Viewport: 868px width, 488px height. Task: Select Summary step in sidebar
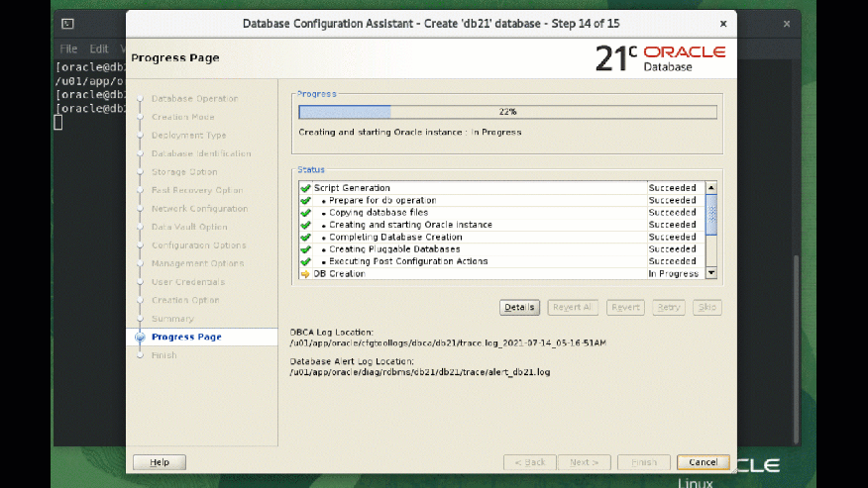(x=172, y=319)
